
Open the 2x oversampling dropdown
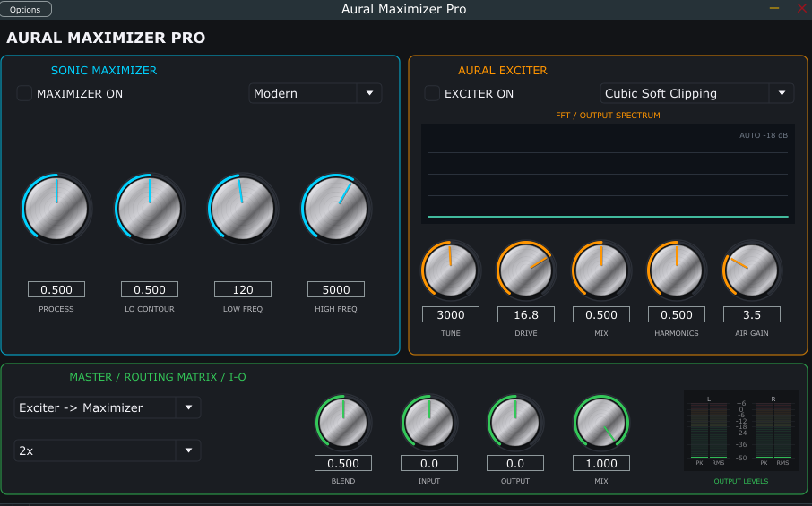pos(108,450)
